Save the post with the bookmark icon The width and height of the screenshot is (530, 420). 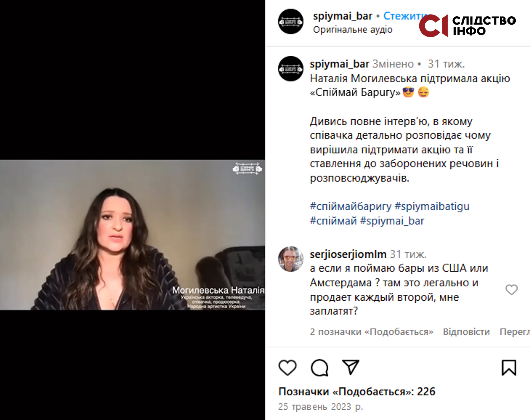coord(509,367)
